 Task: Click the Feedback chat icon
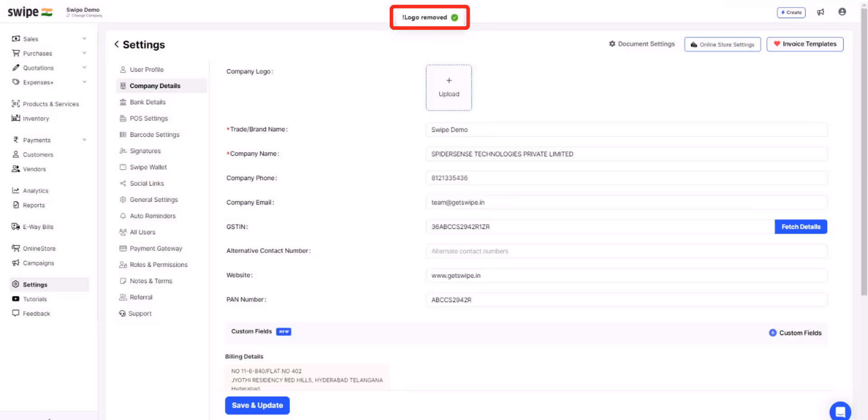(x=16, y=313)
